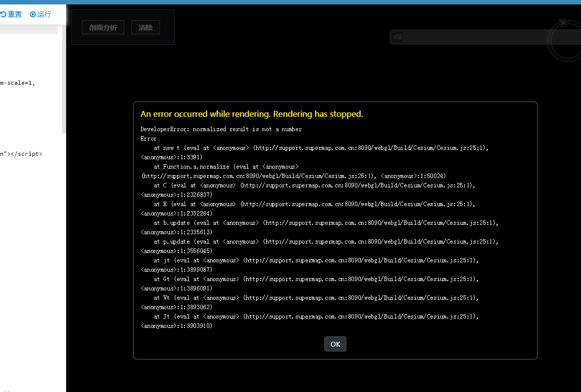Click the 重置 reset link
The width and height of the screenshot is (581, 392).
(x=11, y=14)
